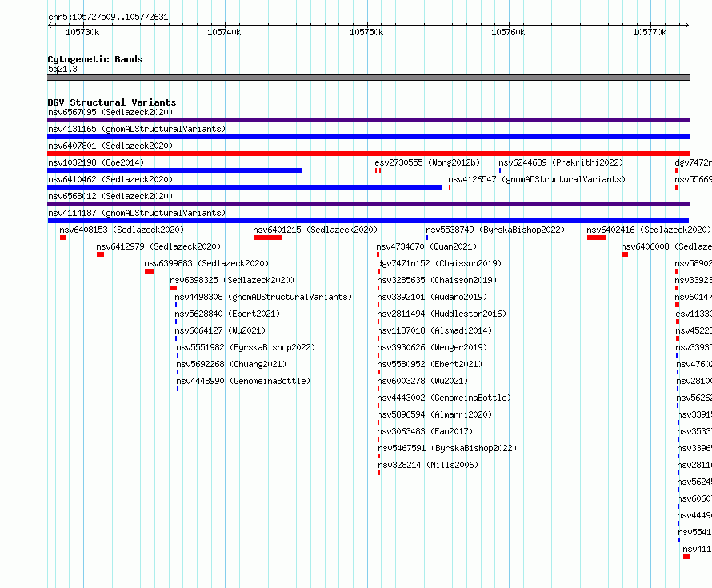The image size is (712, 588).
Task: Click the red glyph under nsv6402416
Action: point(597,238)
